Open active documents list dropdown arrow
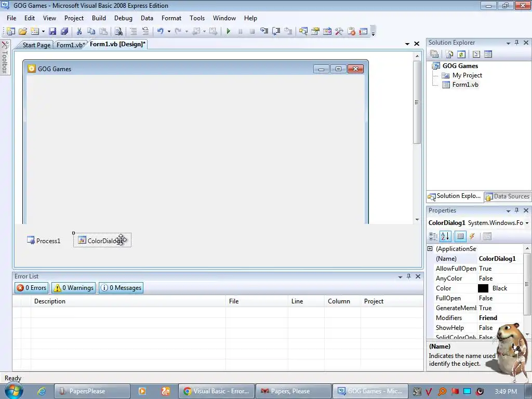The width and height of the screenshot is (532, 399). pos(407,44)
